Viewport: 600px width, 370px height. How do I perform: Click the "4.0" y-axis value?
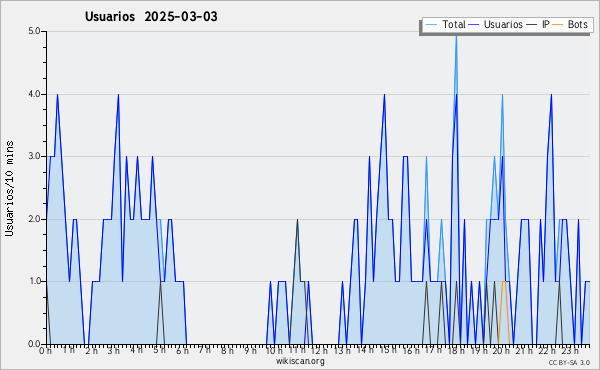[x=34, y=94]
